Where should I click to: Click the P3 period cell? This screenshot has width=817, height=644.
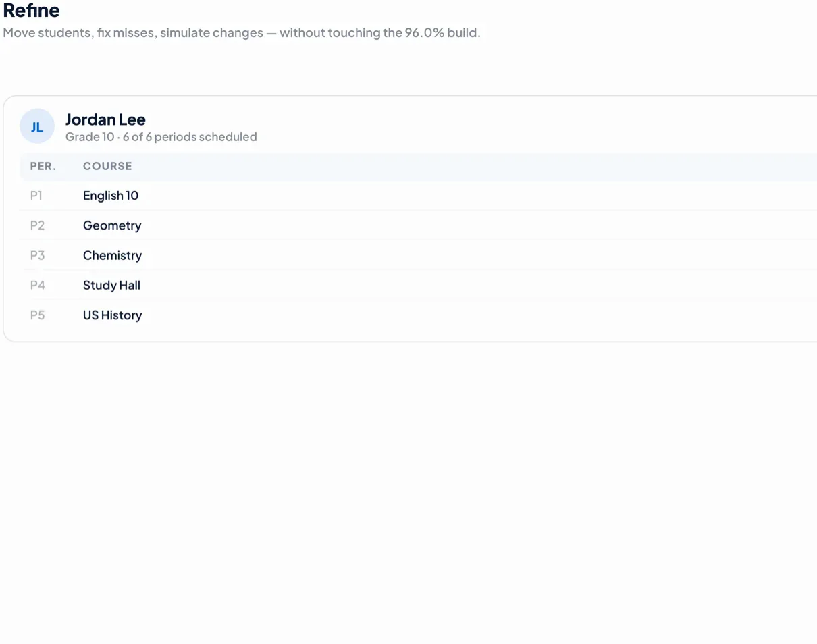[37, 255]
